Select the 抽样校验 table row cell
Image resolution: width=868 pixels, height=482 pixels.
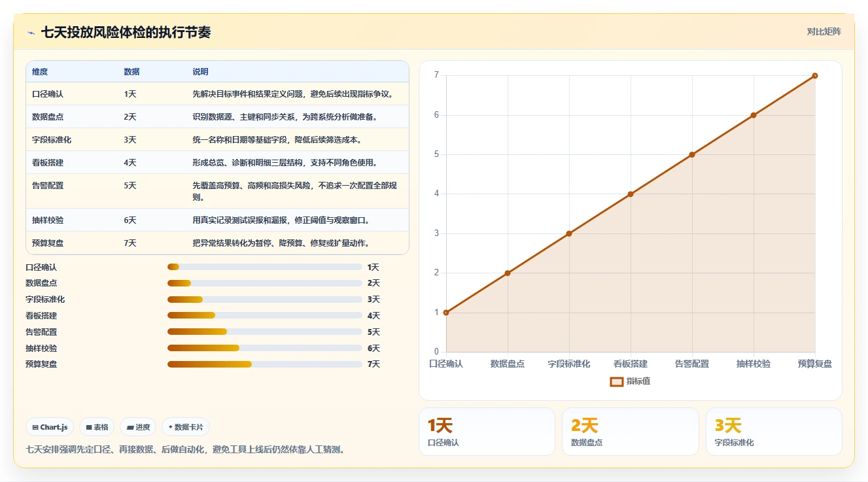[72, 220]
